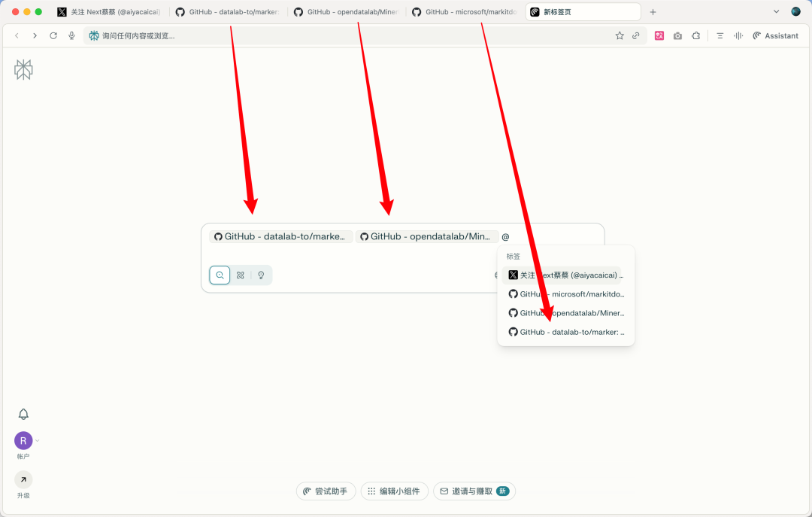This screenshot has height=517, width=812.
Task: Click the microphone icon in the address bar
Action: click(x=71, y=35)
